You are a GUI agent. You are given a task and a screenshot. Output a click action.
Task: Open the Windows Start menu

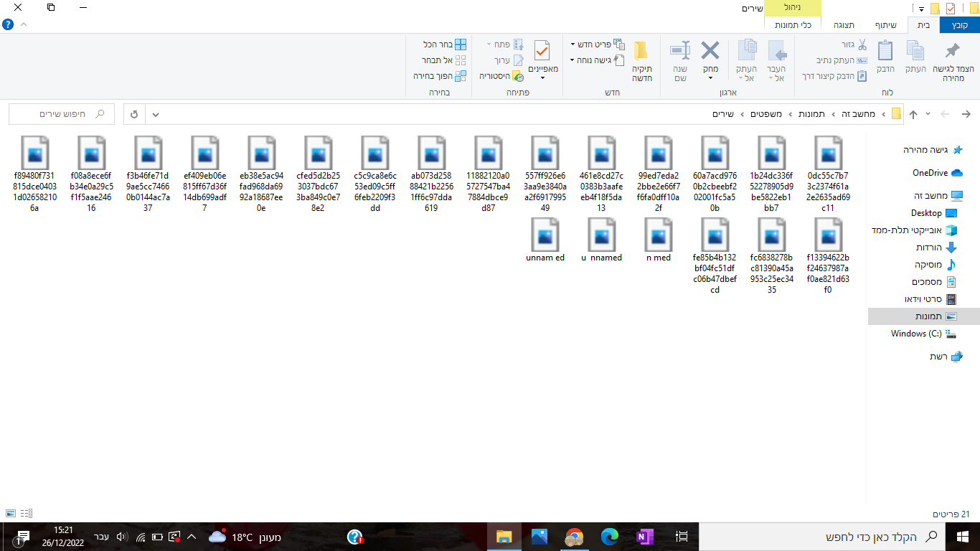coord(963,537)
